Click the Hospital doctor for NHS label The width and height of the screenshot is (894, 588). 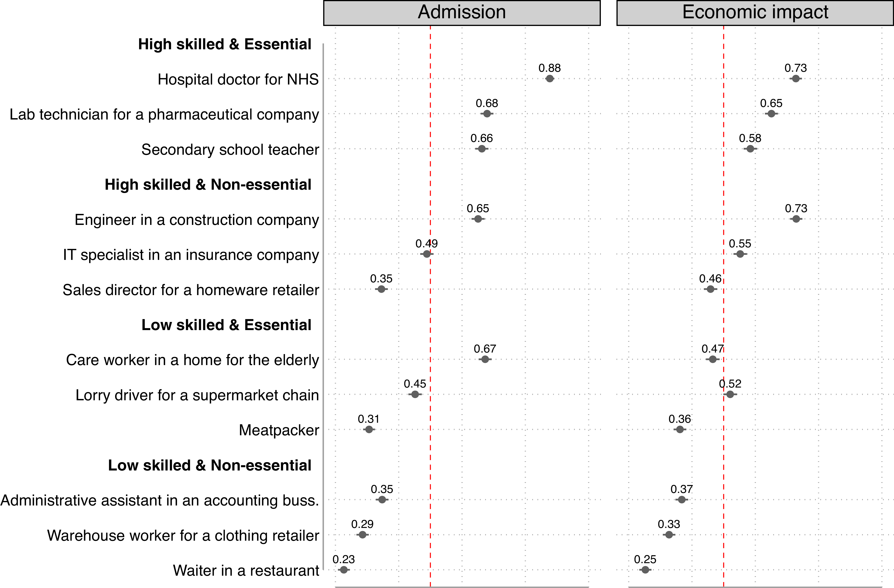click(238, 80)
